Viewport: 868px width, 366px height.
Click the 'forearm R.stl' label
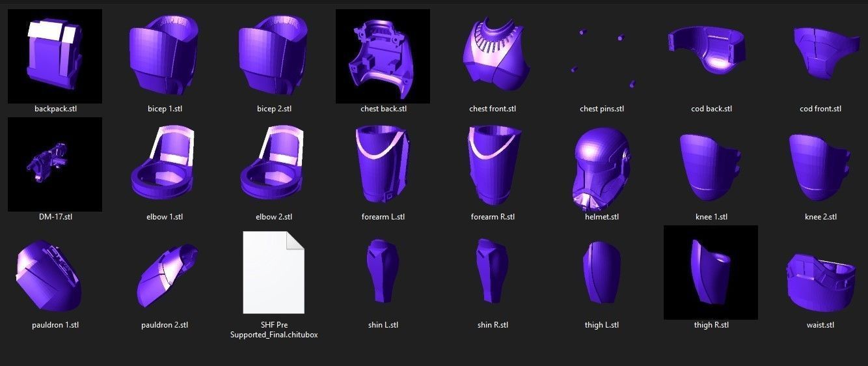click(x=493, y=217)
